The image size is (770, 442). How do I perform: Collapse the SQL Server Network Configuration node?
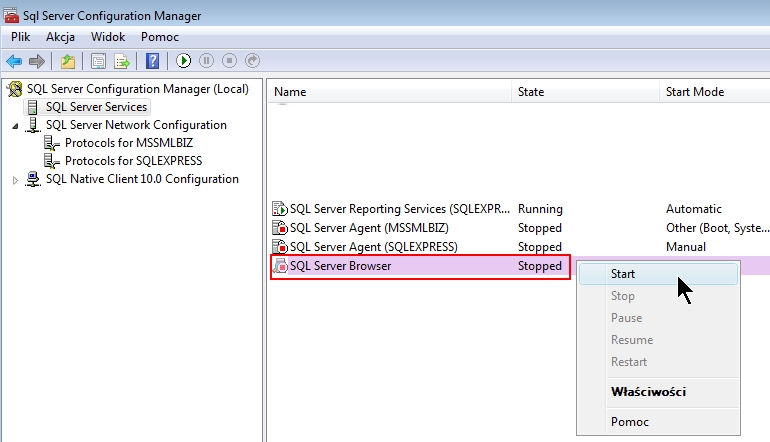coord(15,126)
